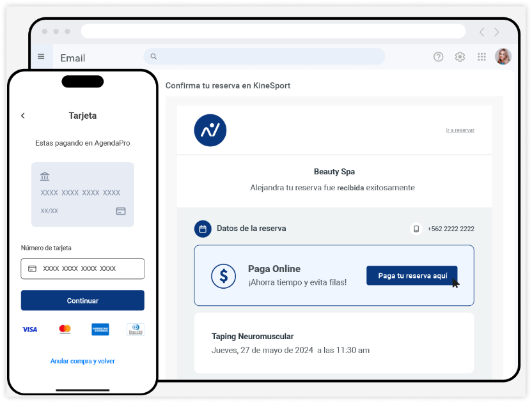This screenshot has width=532, height=403.
Task: Open the apps grid icon
Action: [x=481, y=57]
